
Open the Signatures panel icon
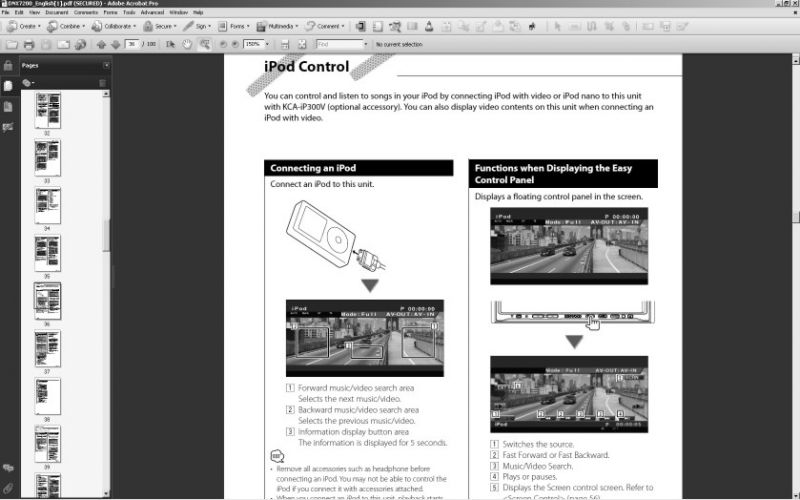click(x=8, y=127)
